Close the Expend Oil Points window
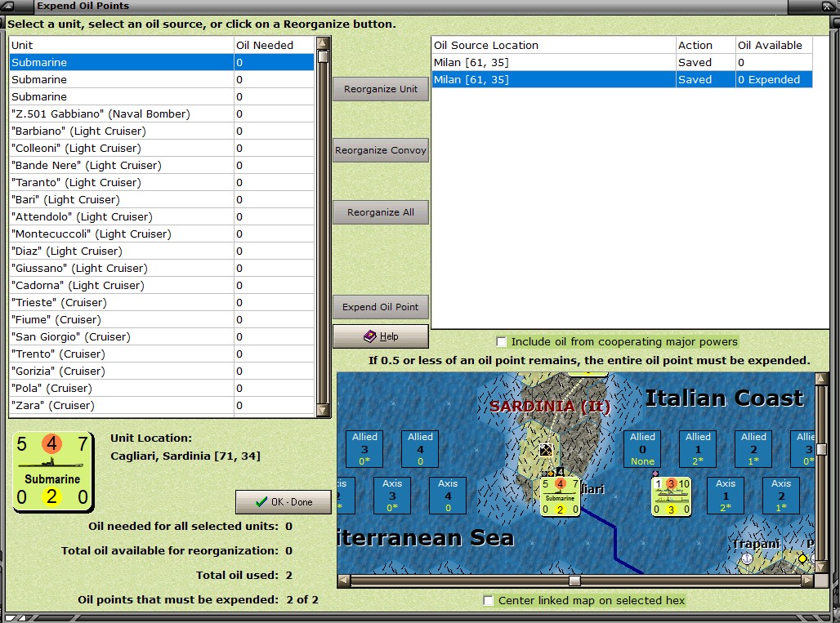Image resolution: width=840 pixels, height=623 pixels. point(829,6)
